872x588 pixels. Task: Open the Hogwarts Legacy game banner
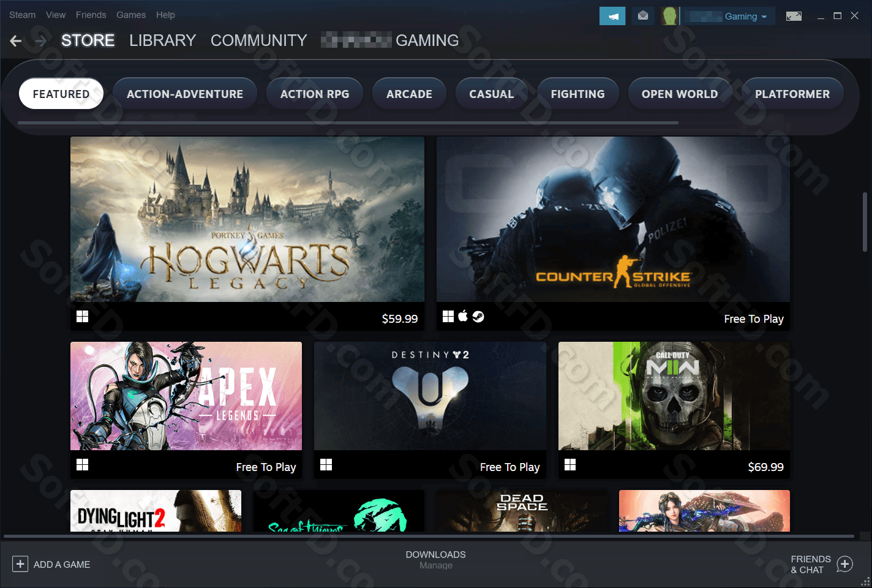[247, 219]
